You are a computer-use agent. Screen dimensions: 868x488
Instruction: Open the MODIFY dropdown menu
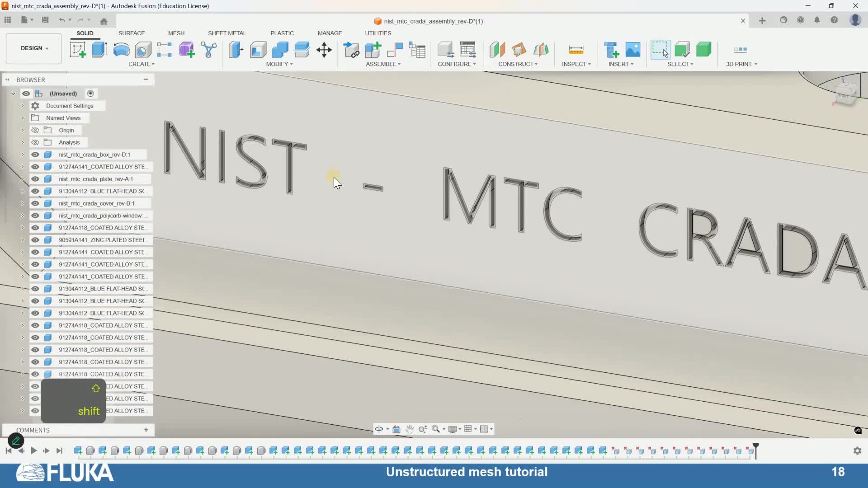pos(279,64)
